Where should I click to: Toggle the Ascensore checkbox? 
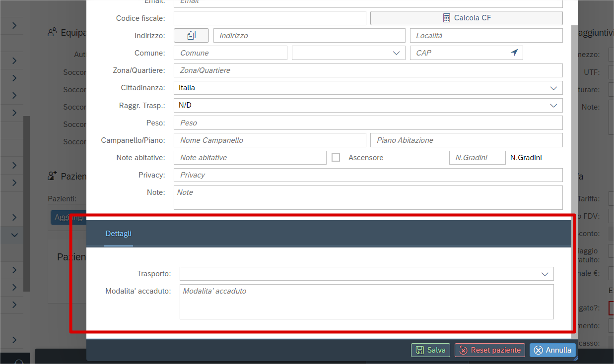click(336, 158)
